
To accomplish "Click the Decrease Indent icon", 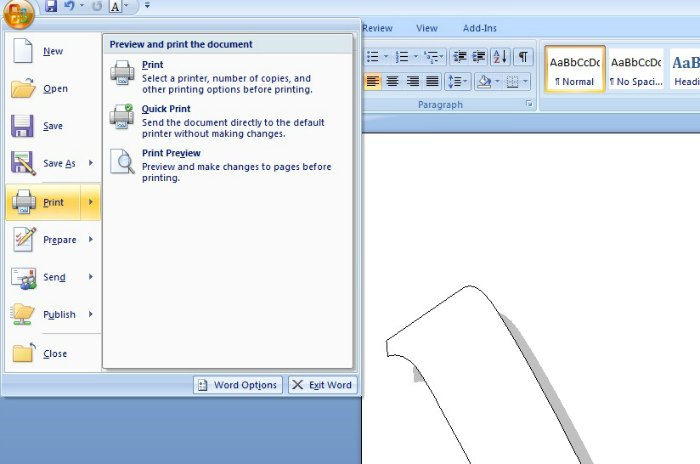I will pos(459,57).
